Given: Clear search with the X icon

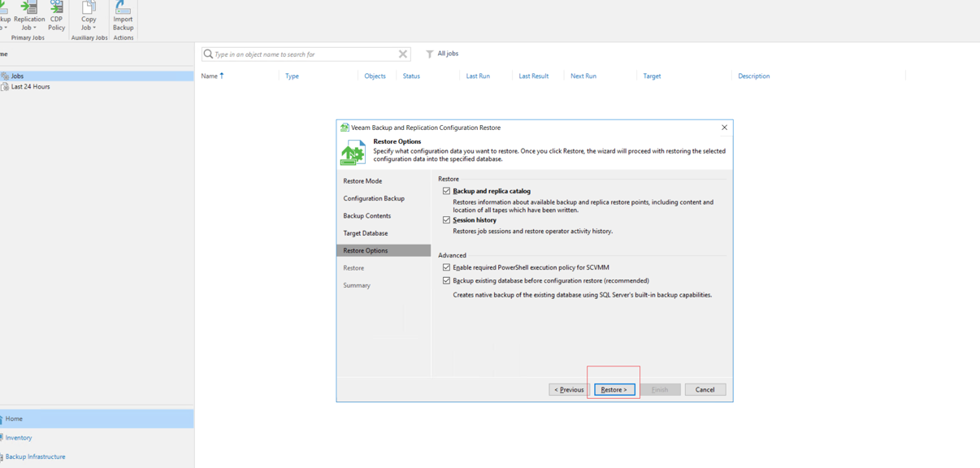Looking at the screenshot, I should pyautogui.click(x=403, y=54).
